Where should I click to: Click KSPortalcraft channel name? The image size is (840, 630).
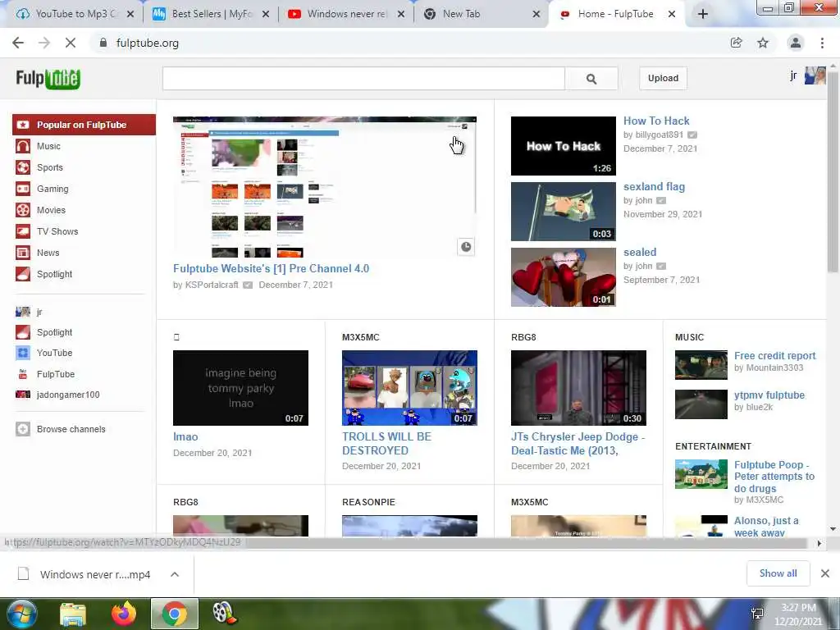[212, 285]
